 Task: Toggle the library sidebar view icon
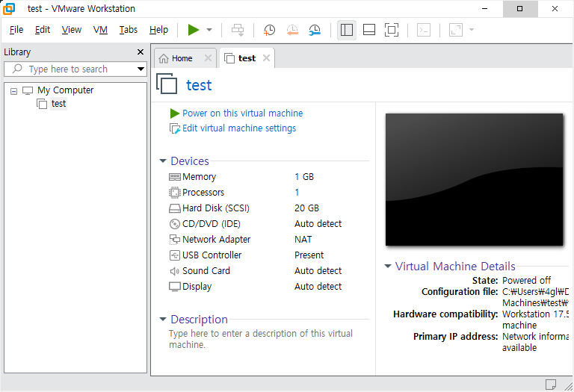tap(346, 30)
